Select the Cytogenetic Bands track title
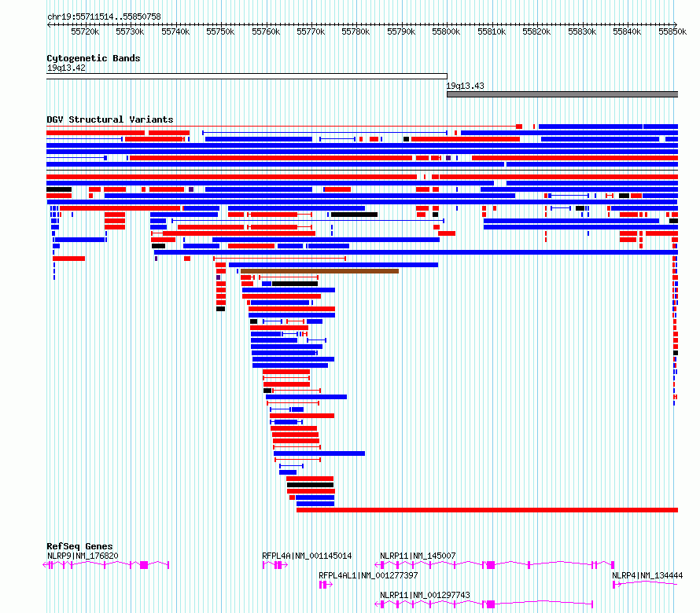700x613 pixels. tap(94, 58)
